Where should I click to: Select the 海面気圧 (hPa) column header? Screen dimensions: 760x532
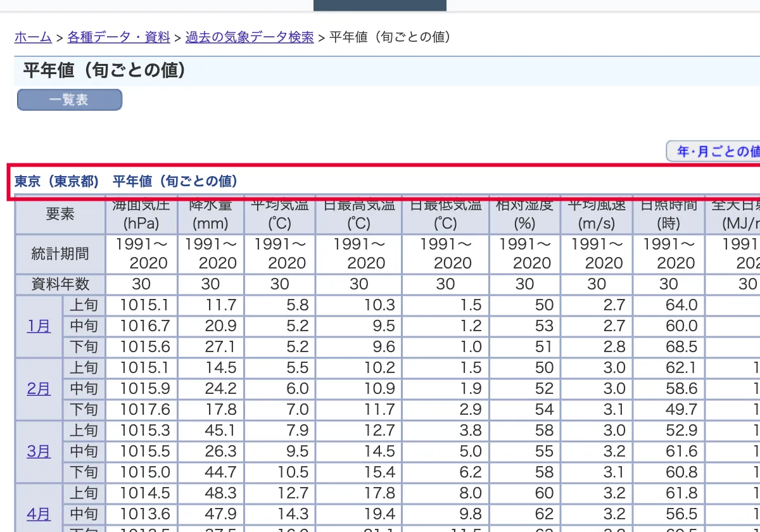click(142, 214)
